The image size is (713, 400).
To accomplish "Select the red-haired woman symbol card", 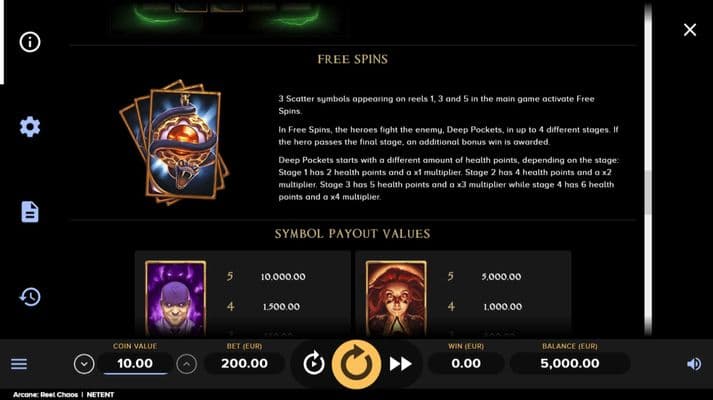I will (396, 299).
